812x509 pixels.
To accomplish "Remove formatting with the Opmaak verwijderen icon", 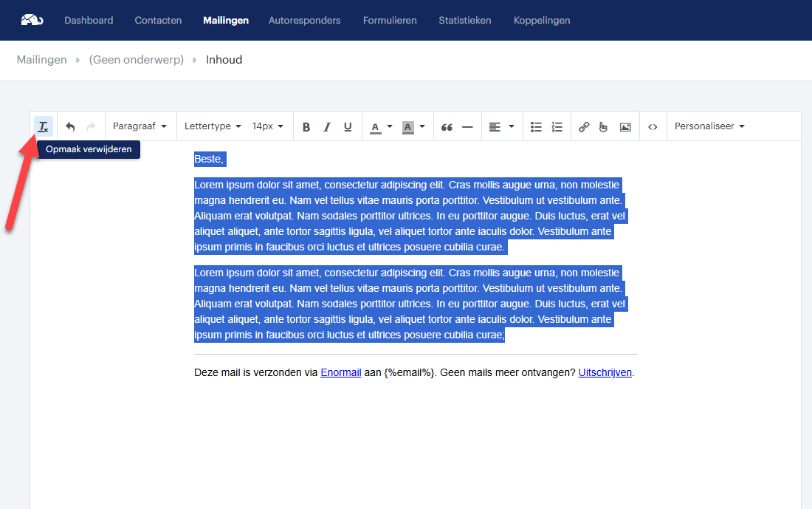I will click(x=44, y=126).
